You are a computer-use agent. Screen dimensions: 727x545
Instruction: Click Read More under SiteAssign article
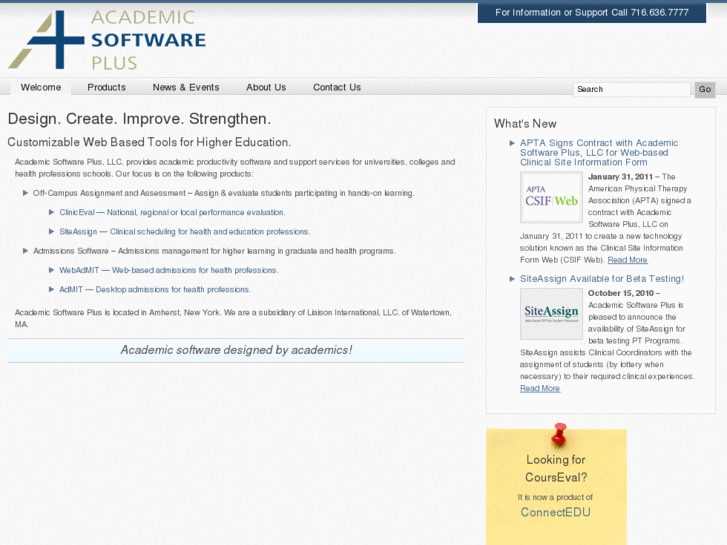pos(540,388)
